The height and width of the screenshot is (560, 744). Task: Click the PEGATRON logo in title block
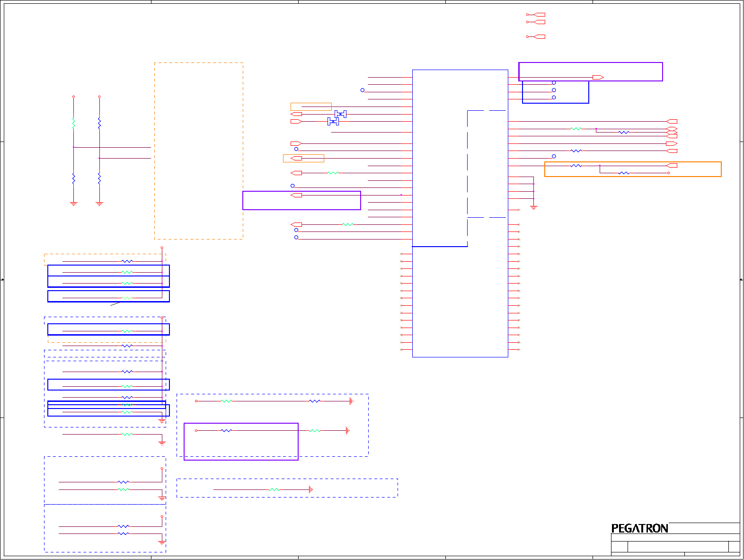pos(639,528)
